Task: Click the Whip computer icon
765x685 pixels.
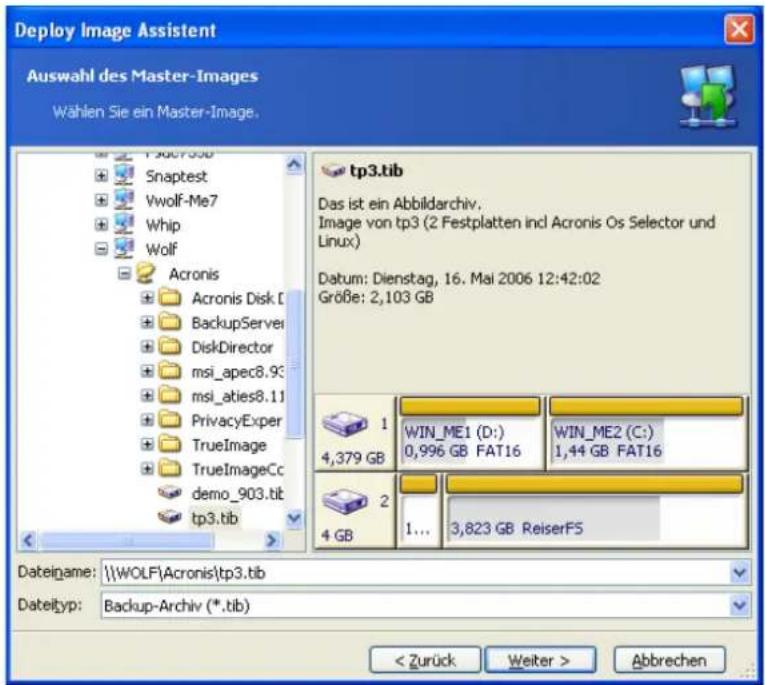Action: [124, 224]
